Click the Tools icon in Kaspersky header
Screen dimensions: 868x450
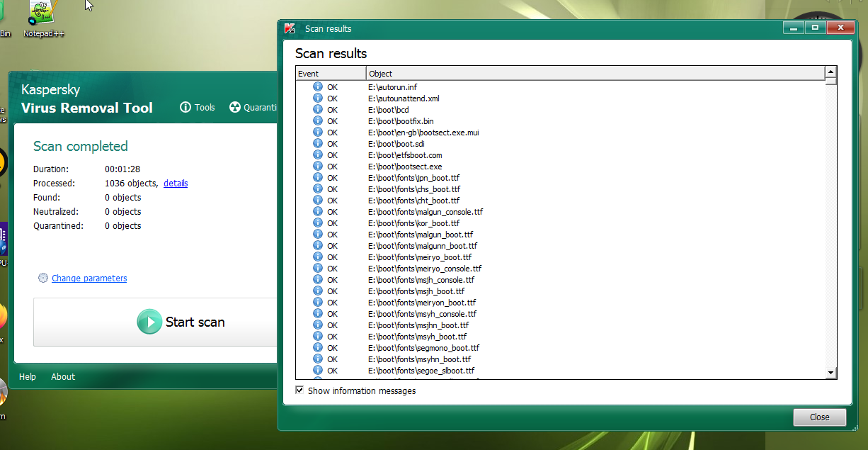click(186, 108)
